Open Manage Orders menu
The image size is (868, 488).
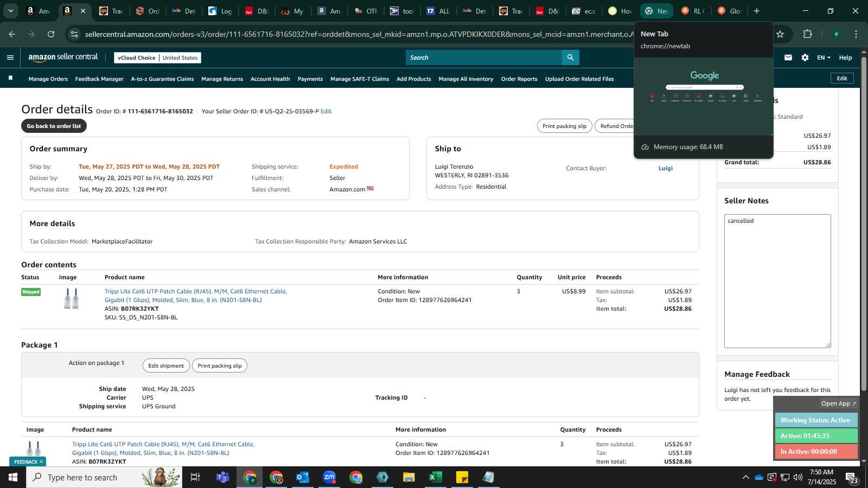(48, 79)
